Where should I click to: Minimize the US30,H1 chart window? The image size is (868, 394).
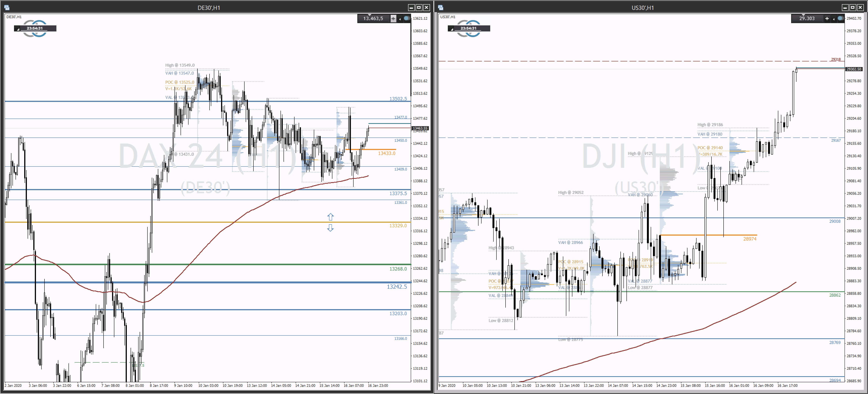[x=845, y=7]
